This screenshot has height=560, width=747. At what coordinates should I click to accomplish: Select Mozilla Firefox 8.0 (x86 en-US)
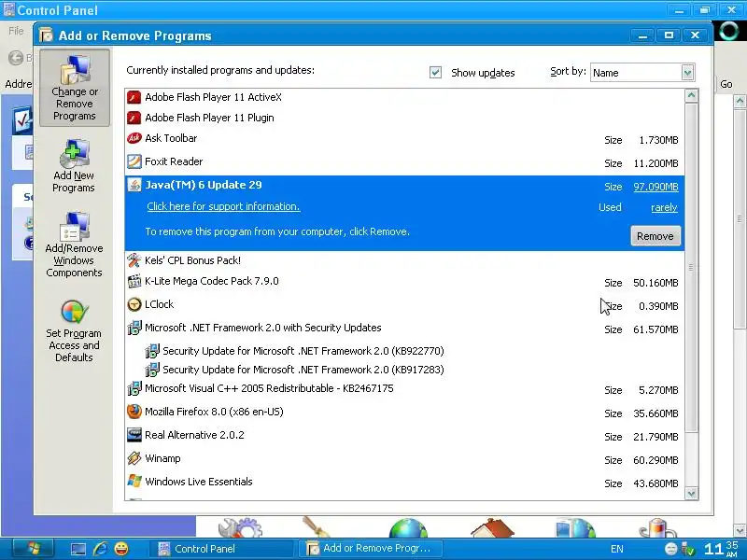tap(404, 412)
